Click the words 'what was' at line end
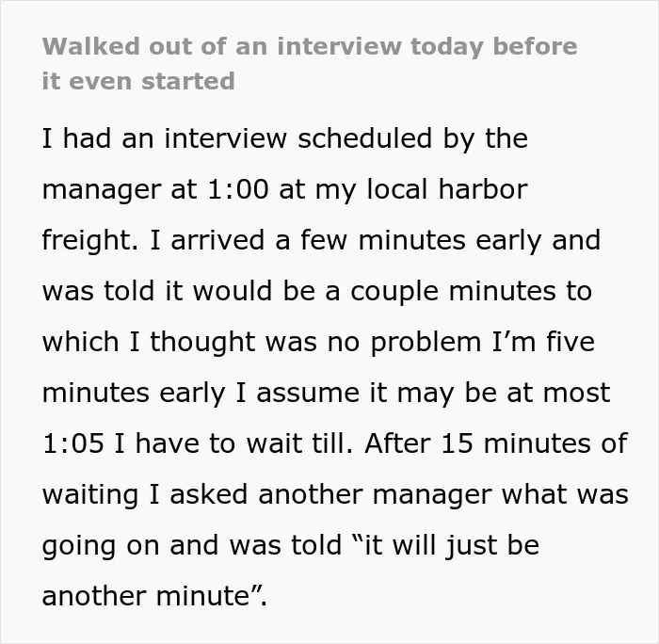The image size is (659, 644). click(565, 494)
